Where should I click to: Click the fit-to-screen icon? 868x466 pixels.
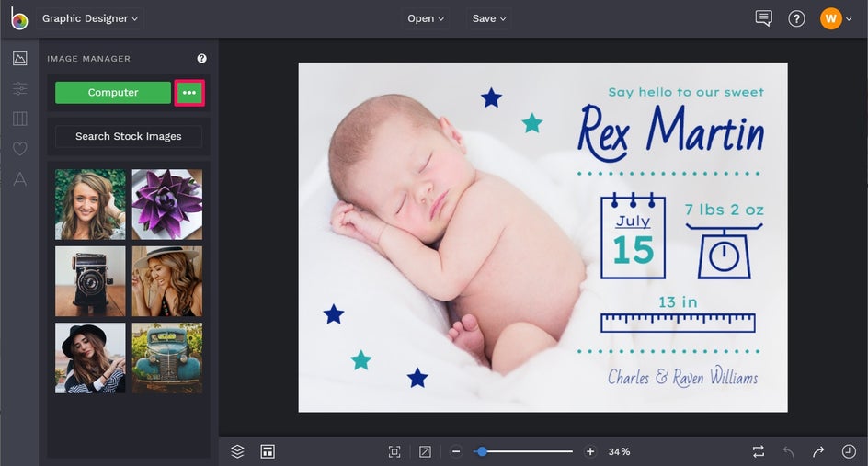click(x=394, y=451)
